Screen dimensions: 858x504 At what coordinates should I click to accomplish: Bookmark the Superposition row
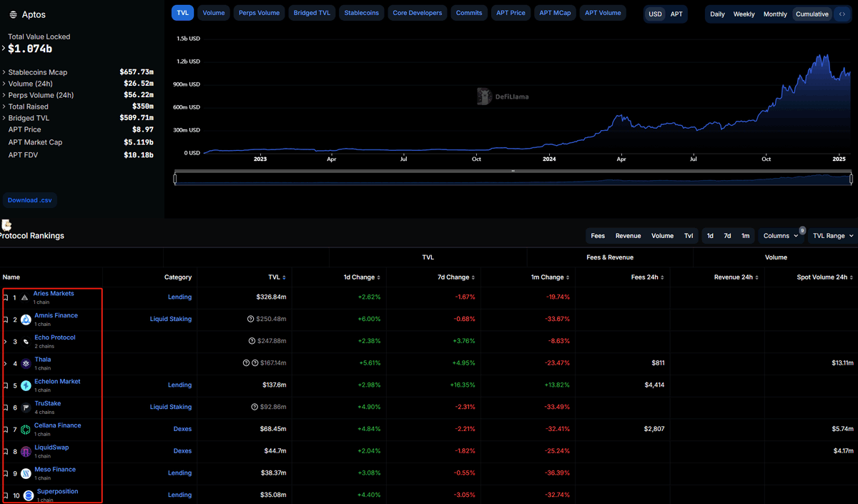tap(6, 495)
